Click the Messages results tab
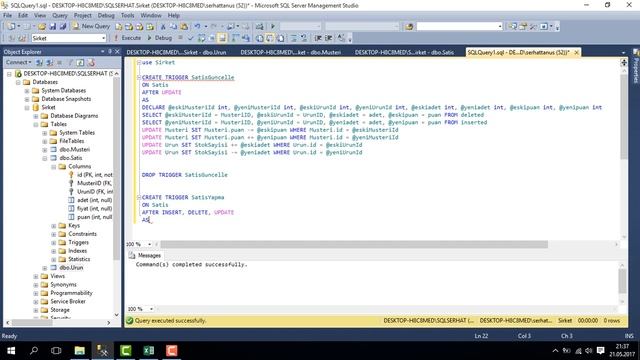 click(145, 256)
